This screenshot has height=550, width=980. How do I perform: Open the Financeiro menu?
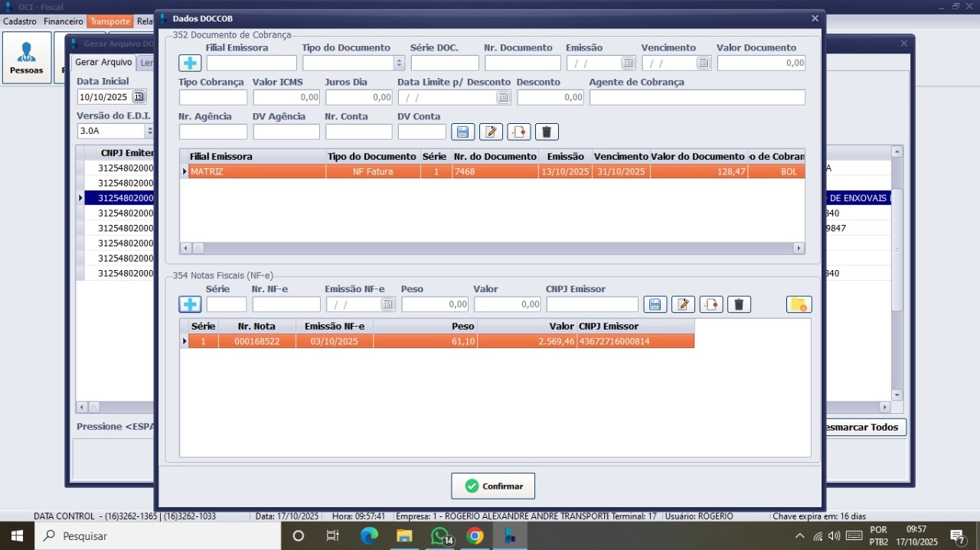pos(63,21)
